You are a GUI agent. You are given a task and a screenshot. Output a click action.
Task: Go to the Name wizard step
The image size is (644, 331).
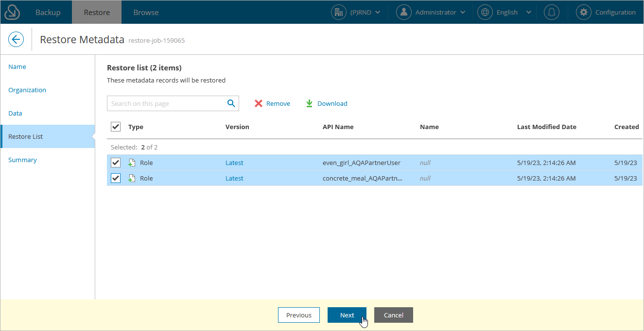pyautogui.click(x=17, y=66)
